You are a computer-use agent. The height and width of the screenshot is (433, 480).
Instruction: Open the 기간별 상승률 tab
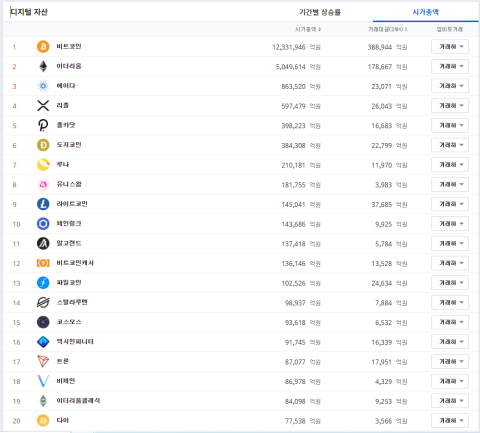click(x=320, y=12)
